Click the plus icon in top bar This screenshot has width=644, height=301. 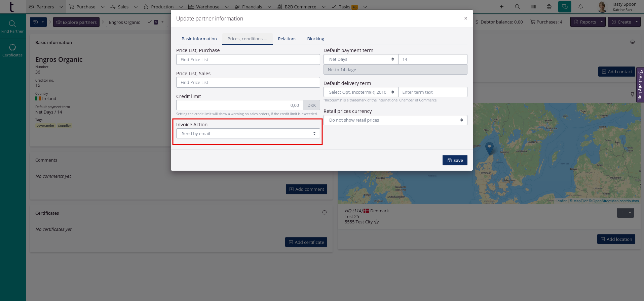[x=501, y=7]
